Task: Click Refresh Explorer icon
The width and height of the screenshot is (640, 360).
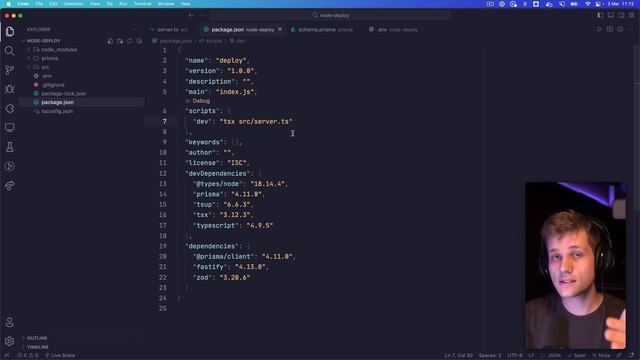Action: point(130,41)
